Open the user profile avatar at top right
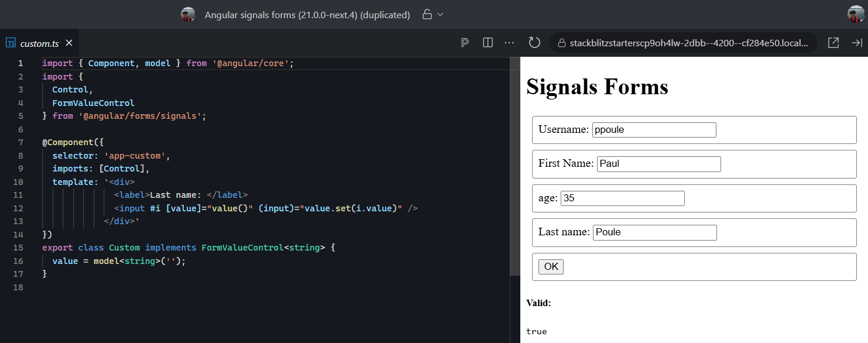 (x=856, y=15)
